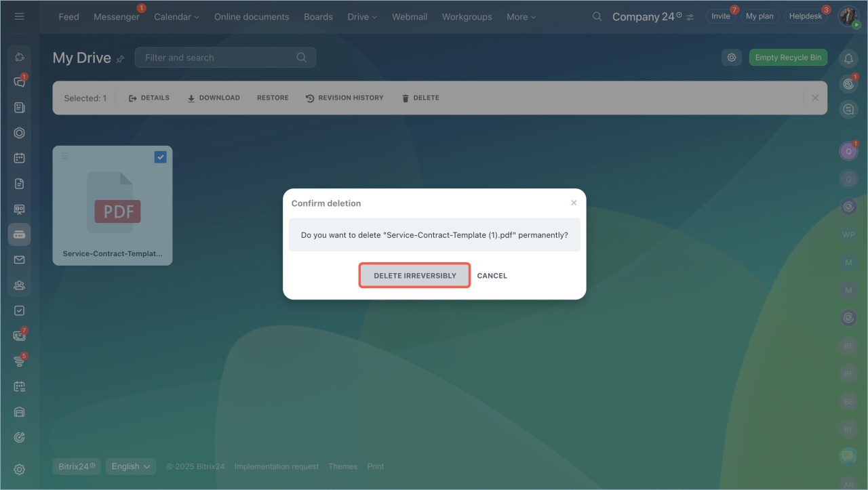This screenshot has height=490, width=868.
Task: Expand the Calendar dropdown in top menu
Action: click(x=176, y=16)
